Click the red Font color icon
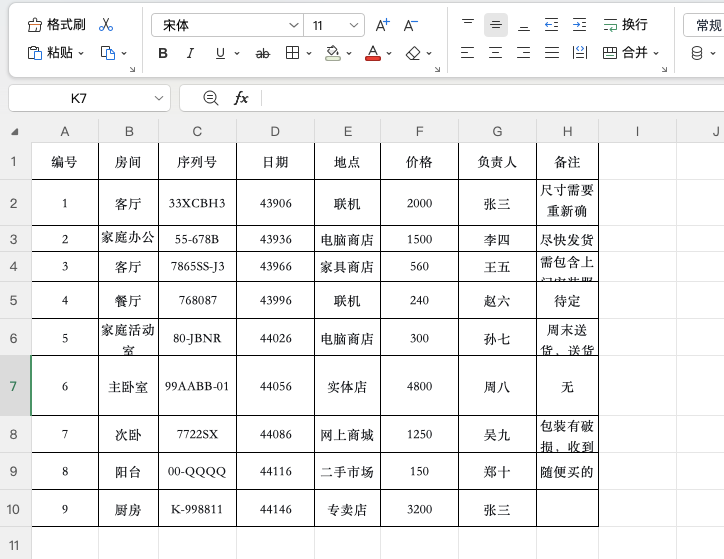Viewport: 724px width, 559px height. coord(373,53)
